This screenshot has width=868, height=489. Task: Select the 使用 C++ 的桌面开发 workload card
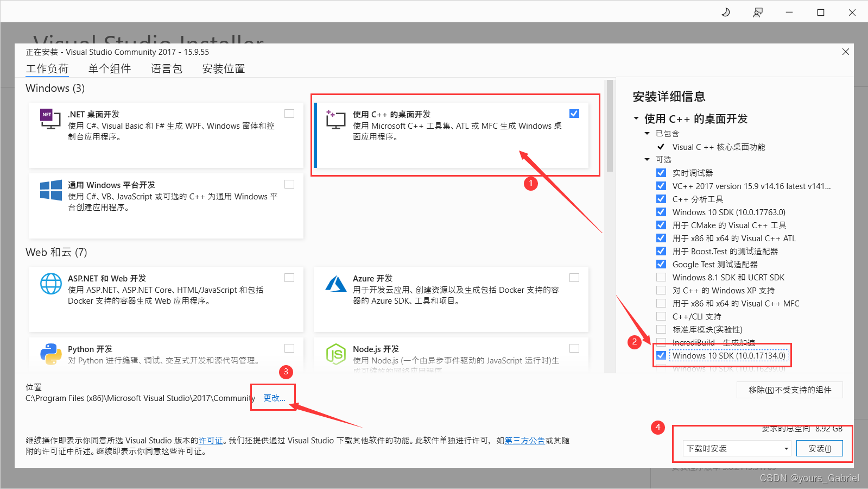tap(452, 135)
